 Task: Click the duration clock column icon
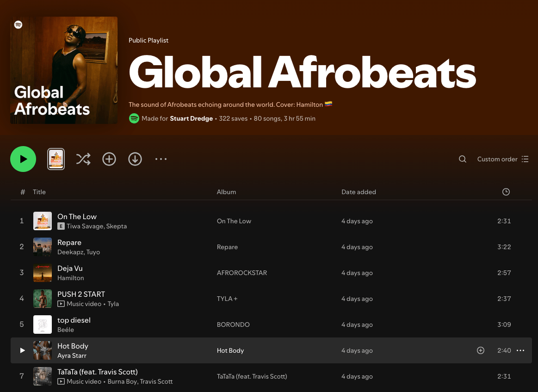point(506,192)
